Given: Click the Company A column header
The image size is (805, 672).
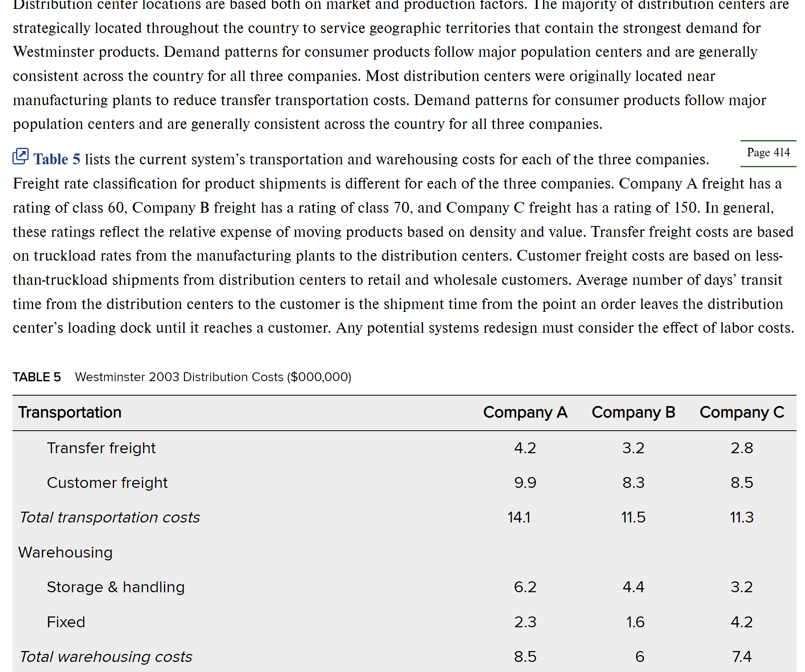Looking at the screenshot, I should tap(525, 413).
